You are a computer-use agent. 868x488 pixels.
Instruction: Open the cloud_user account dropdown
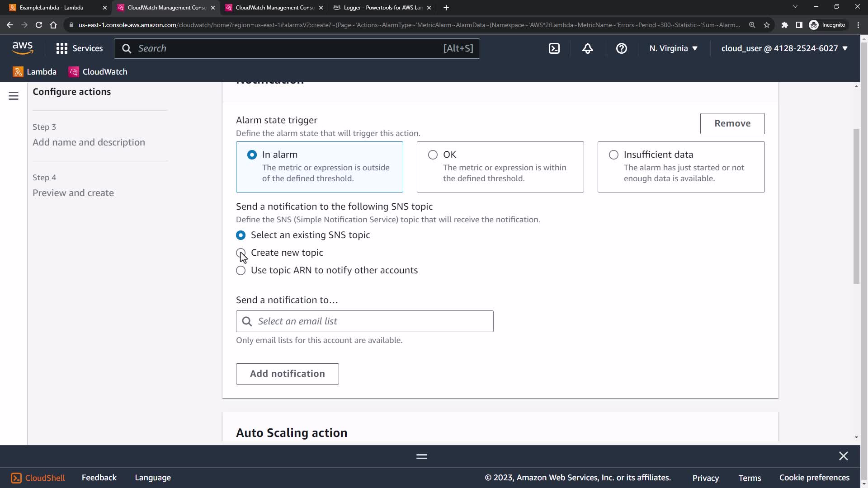(x=784, y=48)
